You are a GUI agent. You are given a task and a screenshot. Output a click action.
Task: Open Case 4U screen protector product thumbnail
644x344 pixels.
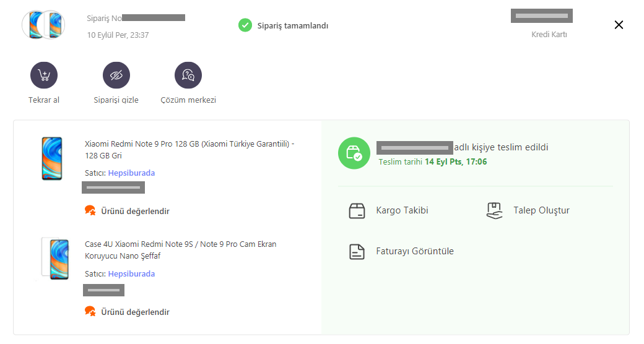click(x=56, y=259)
